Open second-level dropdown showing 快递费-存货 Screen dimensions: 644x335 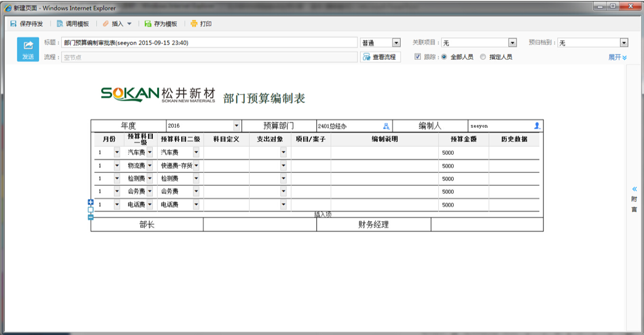tap(197, 166)
